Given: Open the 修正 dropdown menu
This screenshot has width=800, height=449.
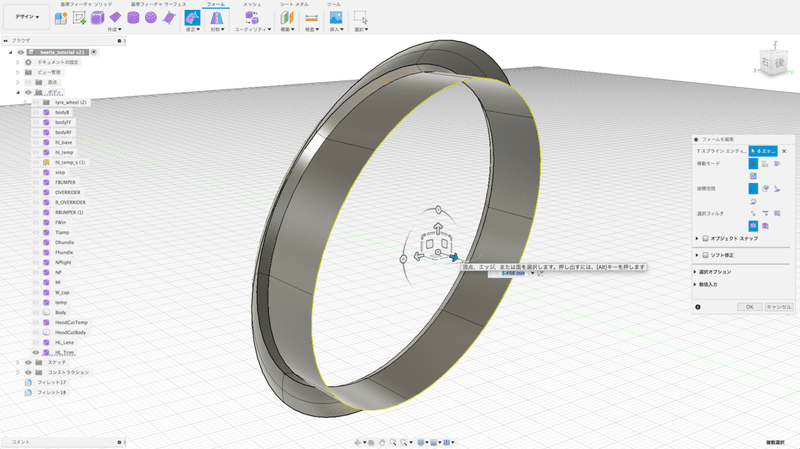Looking at the screenshot, I should point(192,30).
